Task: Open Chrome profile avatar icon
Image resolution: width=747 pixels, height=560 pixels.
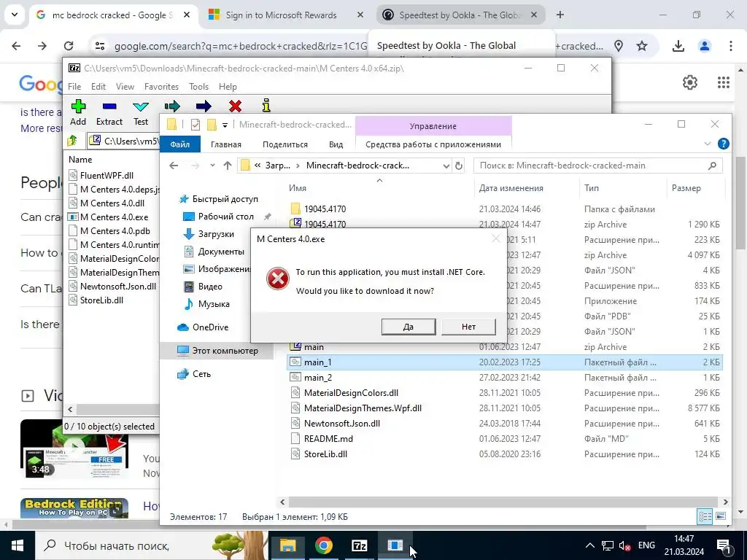Action: click(x=704, y=46)
